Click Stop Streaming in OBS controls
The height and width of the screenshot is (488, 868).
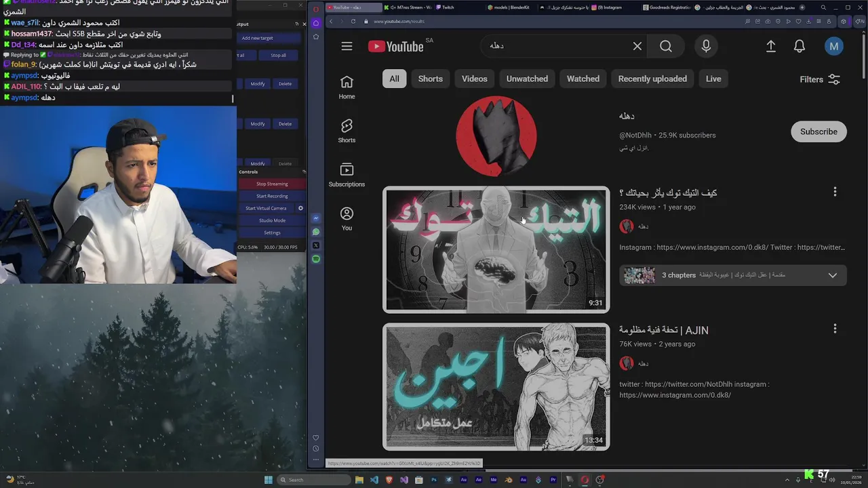point(272,184)
